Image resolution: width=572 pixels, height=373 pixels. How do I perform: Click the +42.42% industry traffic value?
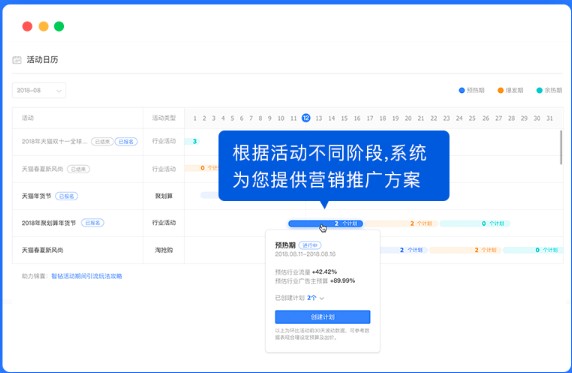coord(325,272)
